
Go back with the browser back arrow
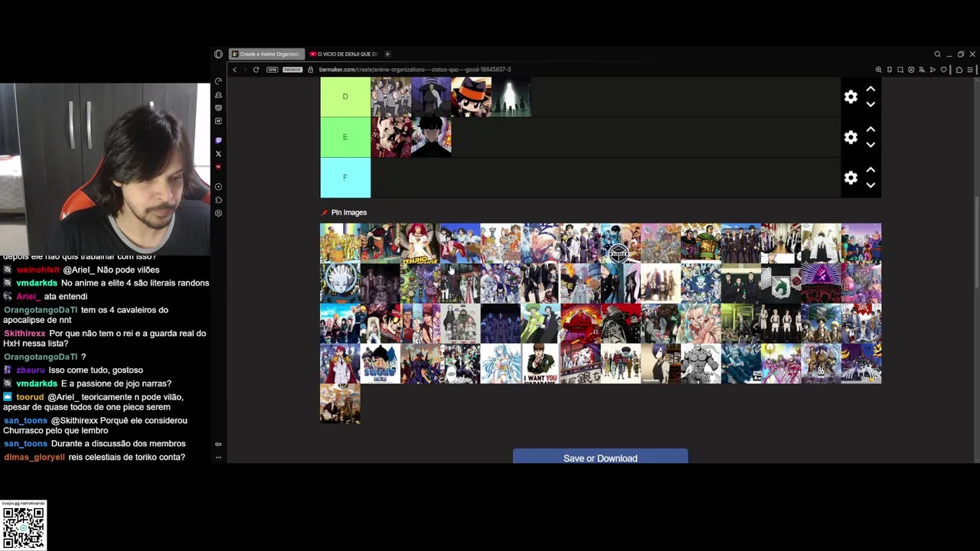[x=234, y=70]
